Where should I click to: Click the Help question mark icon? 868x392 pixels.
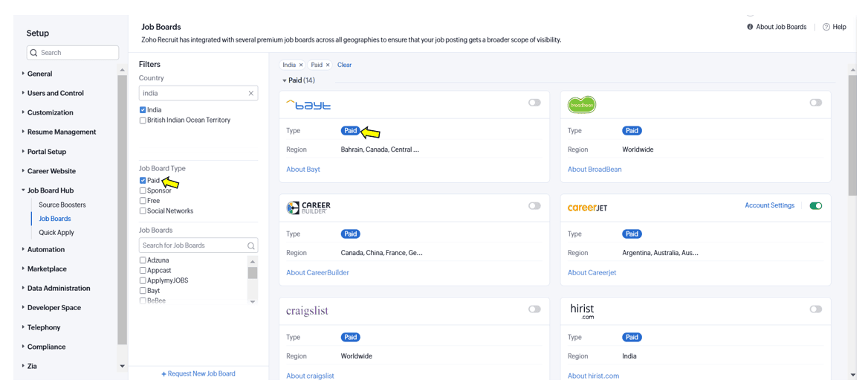pyautogui.click(x=826, y=27)
